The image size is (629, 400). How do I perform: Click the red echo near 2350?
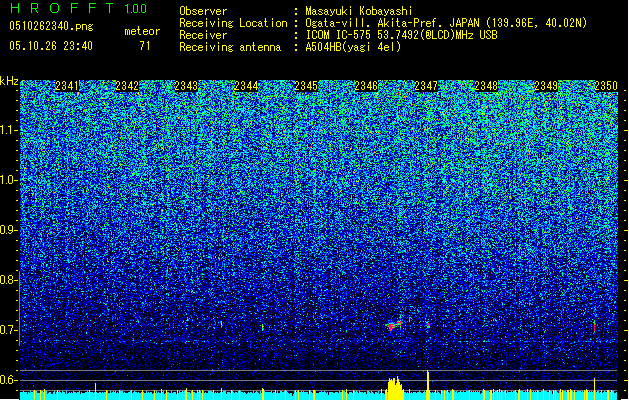pos(594,328)
